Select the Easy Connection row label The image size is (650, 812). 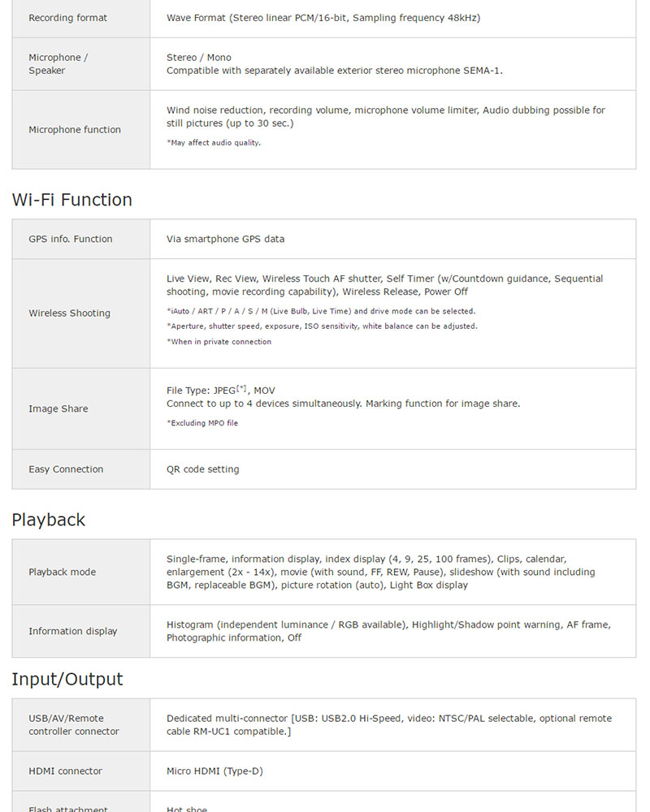pos(66,469)
